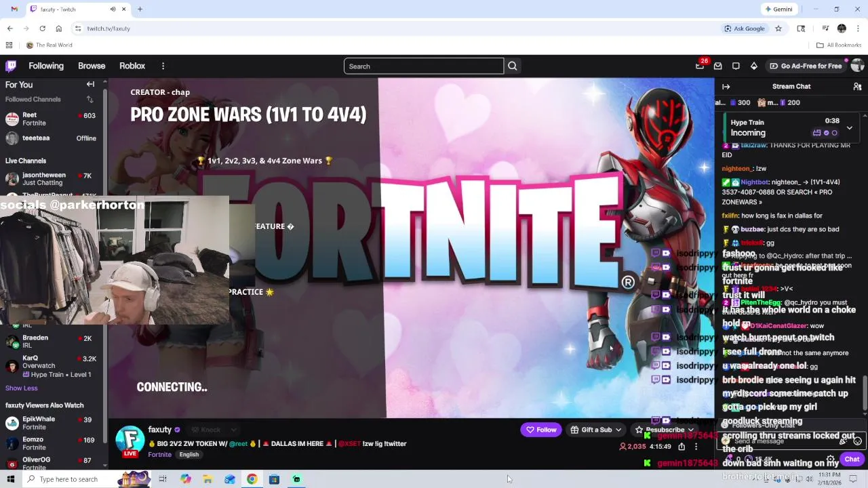The height and width of the screenshot is (488, 868).
Task: Open Chrome apps grid icon
Action: coord(9,45)
